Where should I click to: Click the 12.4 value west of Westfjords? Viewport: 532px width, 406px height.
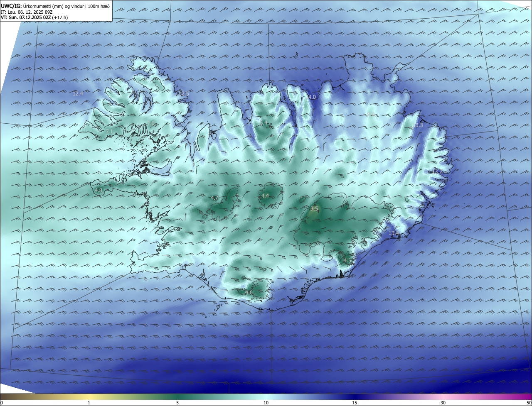click(78, 94)
